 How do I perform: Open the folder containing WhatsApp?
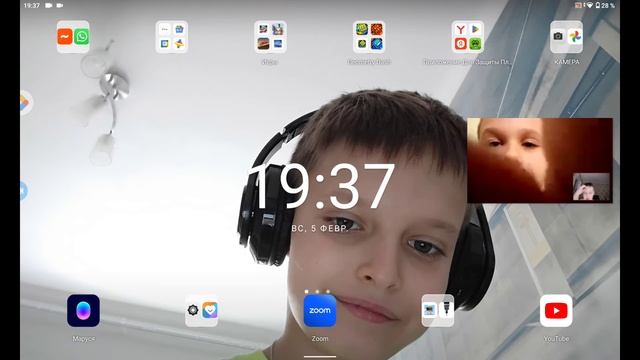73,37
